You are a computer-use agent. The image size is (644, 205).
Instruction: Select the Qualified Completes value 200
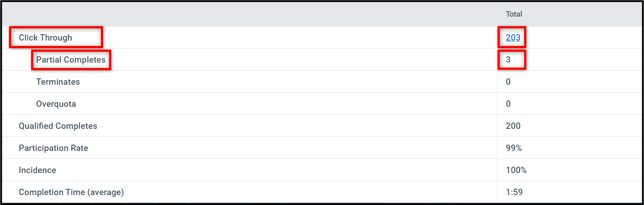coord(513,126)
